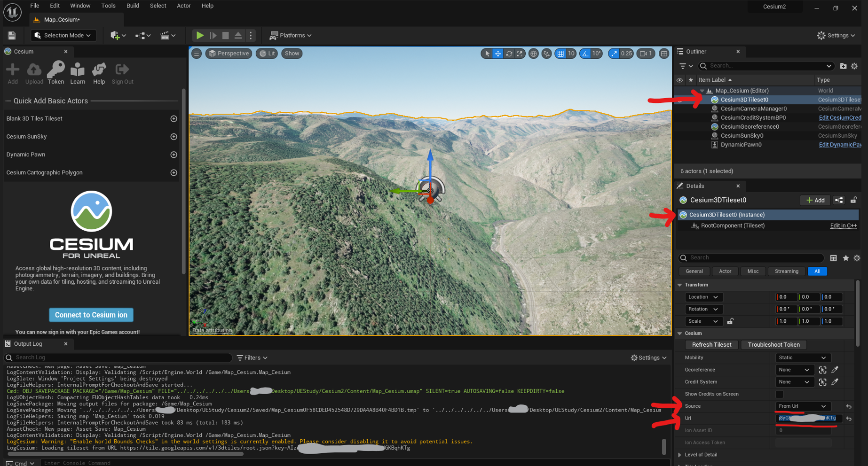Open the Actor menu

(x=183, y=6)
